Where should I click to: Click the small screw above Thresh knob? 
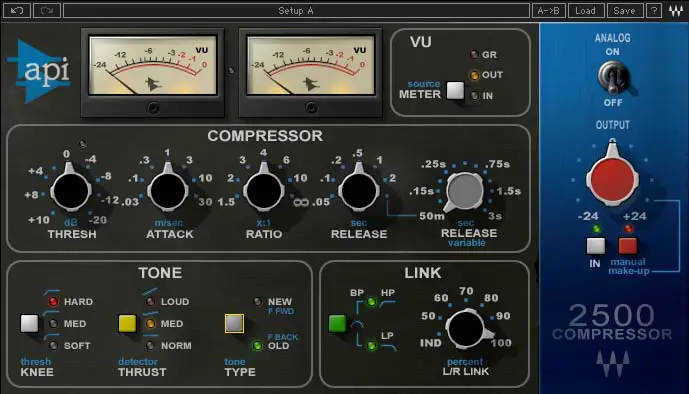click(83, 144)
